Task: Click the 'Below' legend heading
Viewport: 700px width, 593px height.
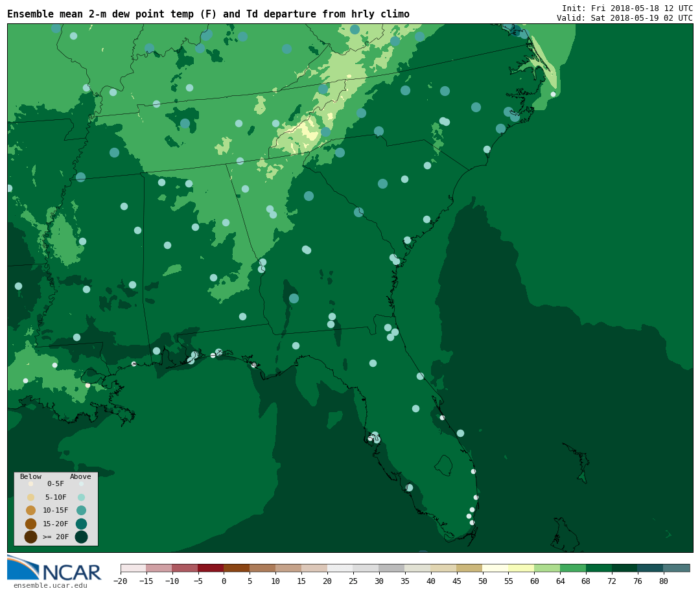Action: (31, 476)
